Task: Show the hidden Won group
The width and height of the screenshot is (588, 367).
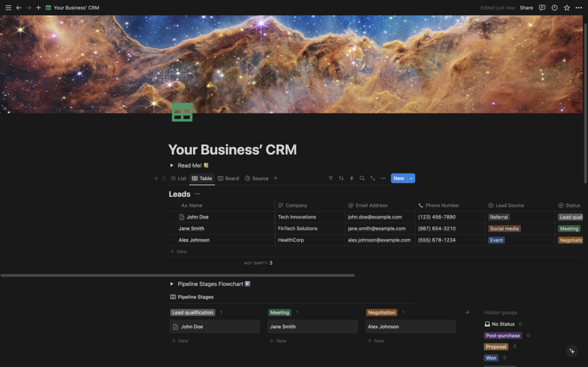Action: point(491,358)
